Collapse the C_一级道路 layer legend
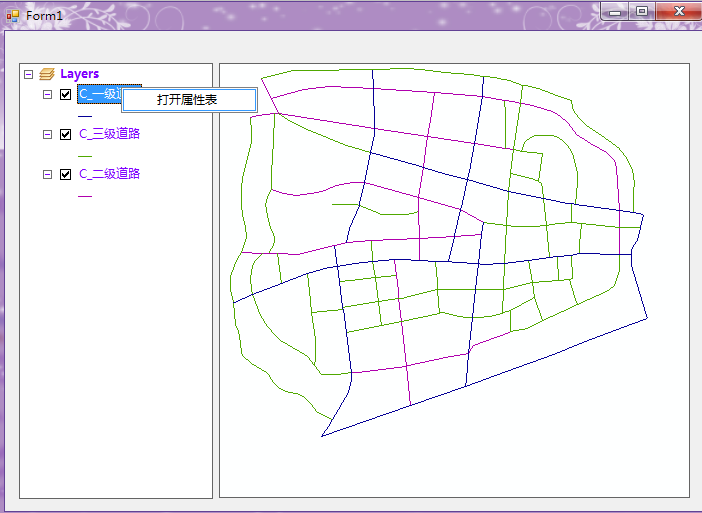The image size is (702, 513). [x=47, y=94]
